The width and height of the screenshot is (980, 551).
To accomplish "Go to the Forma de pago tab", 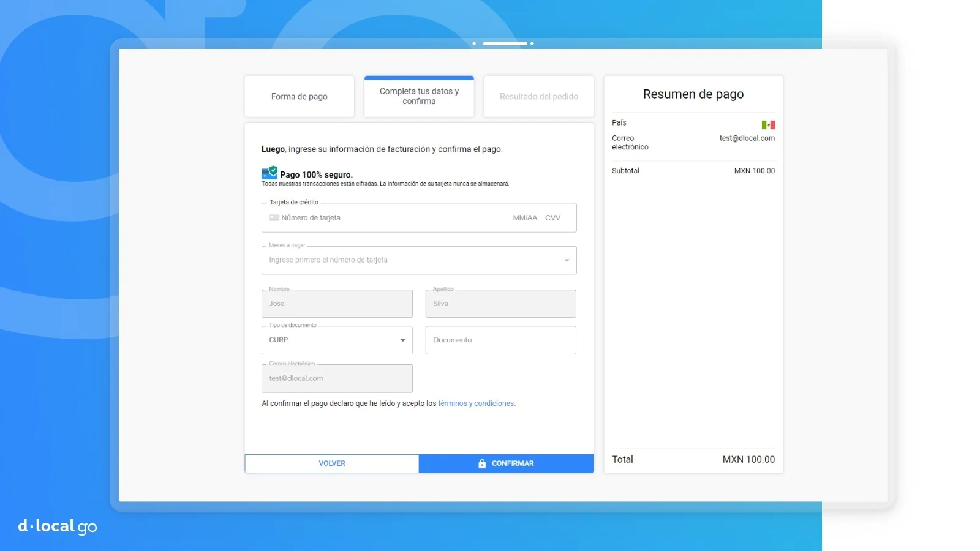I will pos(300,97).
